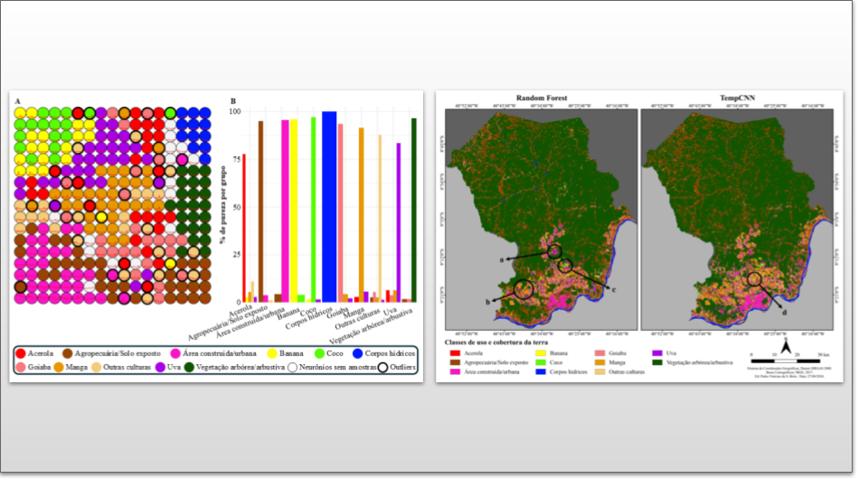Click the tall blue 'Corpos hídricos' bar

[328, 206]
